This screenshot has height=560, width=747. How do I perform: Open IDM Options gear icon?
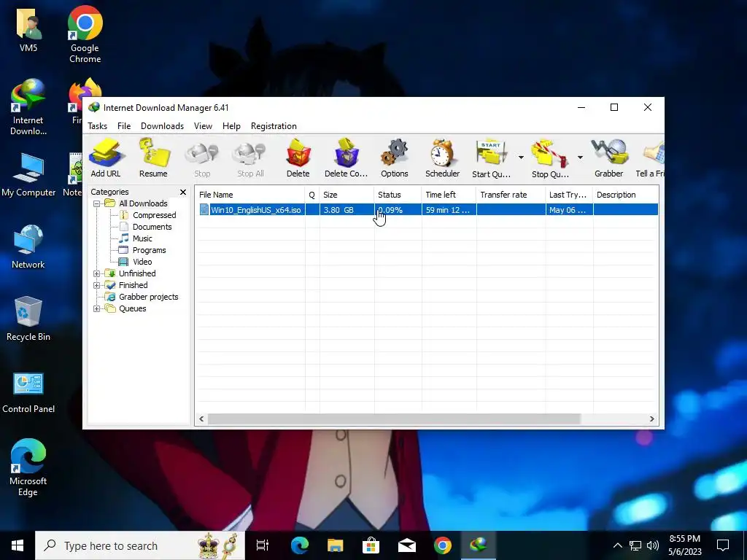click(395, 158)
